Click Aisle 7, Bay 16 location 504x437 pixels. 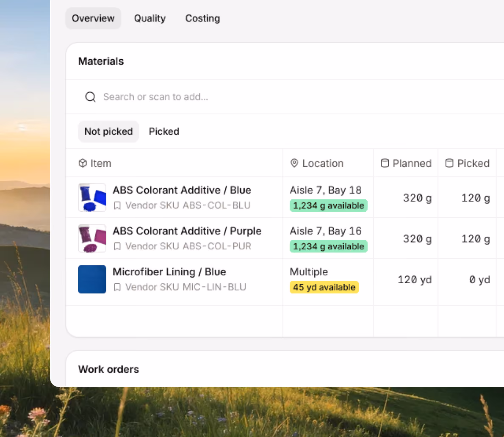(x=326, y=231)
